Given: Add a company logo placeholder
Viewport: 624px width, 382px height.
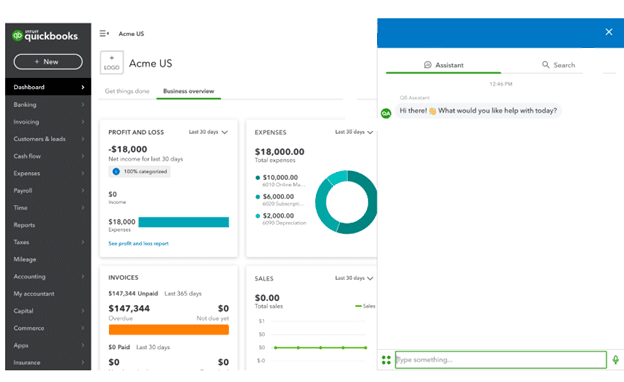Looking at the screenshot, I should pyautogui.click(x=111, y=62).
